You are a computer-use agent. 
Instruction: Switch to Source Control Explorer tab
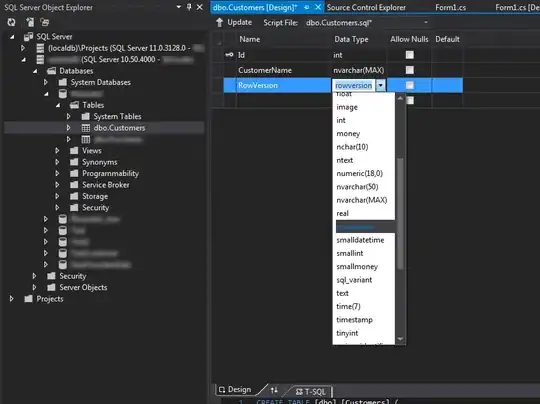(366, 7)
